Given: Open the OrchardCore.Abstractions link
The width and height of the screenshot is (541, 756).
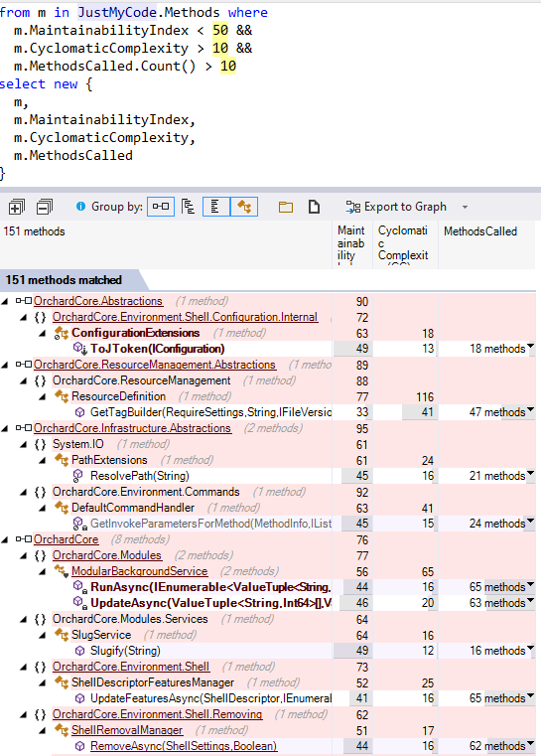Looking at the screenshot, I should [x=98, y=301].
